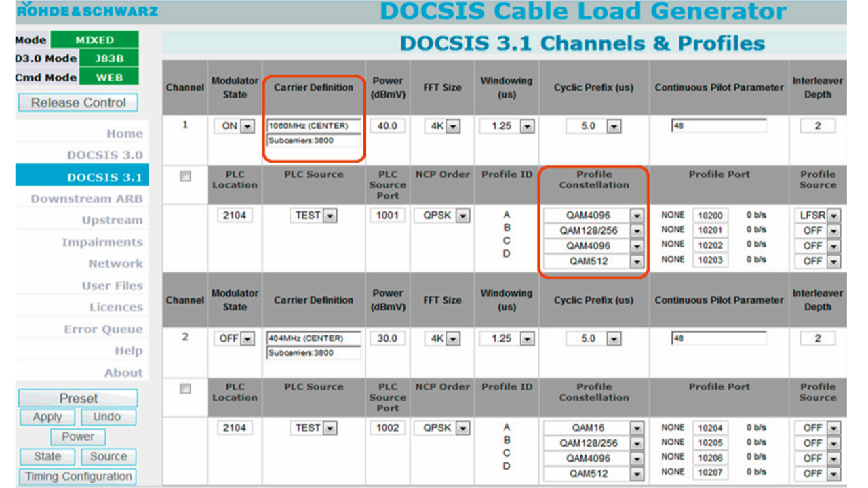Open the About page
The width and height of the screenshot is (868, 488).
(x=123, y=373)
